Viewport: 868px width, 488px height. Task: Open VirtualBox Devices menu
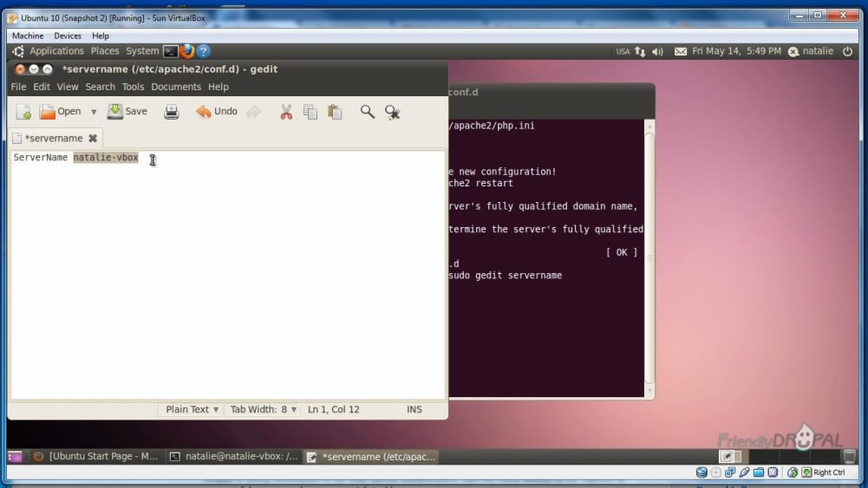68,36
